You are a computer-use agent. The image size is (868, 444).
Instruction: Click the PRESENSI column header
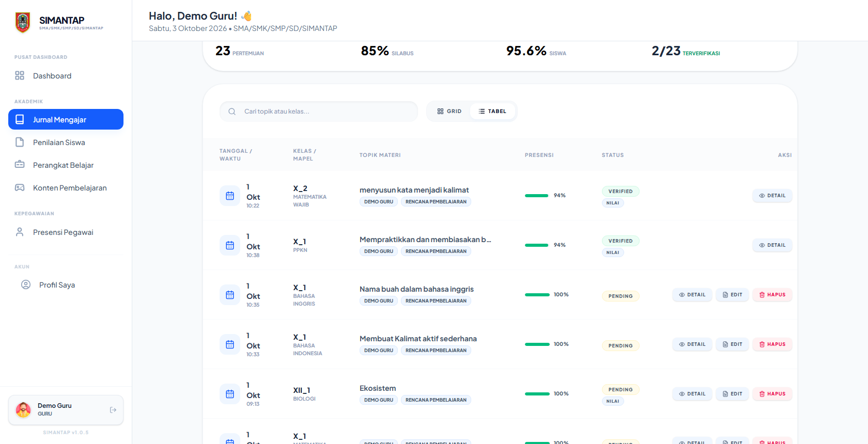pyautogui.click(x=539, y=155)
